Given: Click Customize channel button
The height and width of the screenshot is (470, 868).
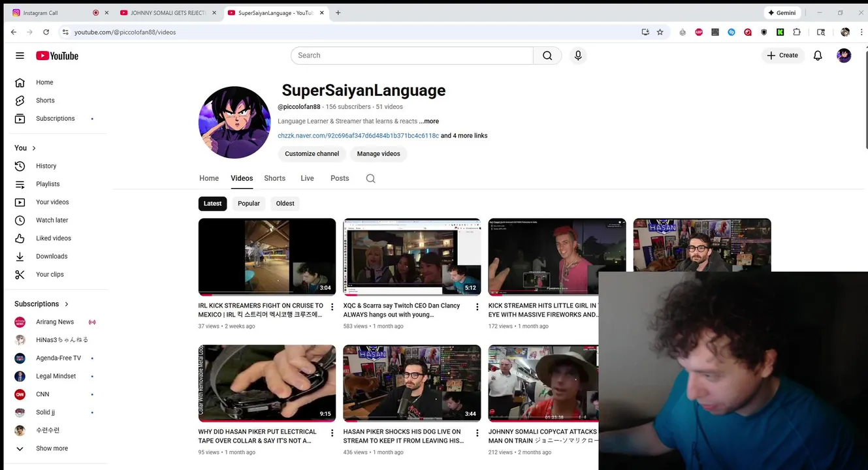Looking at the screenshot, I should point(312,154).
